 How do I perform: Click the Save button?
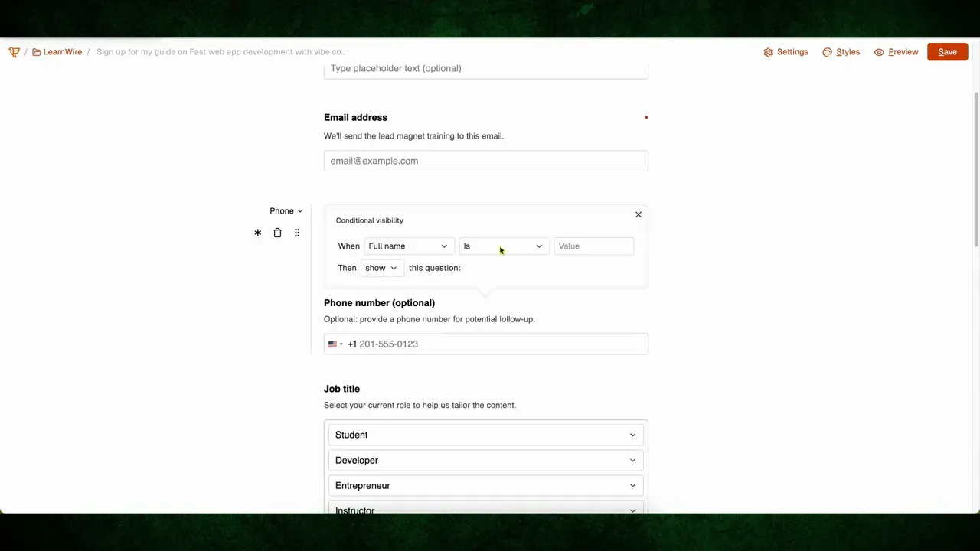(x=947, y=51)
